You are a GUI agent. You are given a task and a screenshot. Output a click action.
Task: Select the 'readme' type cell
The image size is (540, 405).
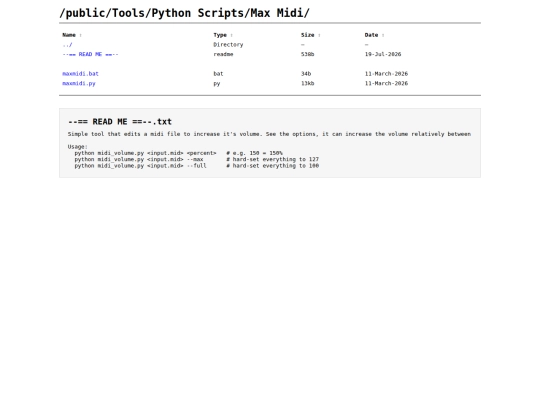pyautogui.click(x=223, y=54)
